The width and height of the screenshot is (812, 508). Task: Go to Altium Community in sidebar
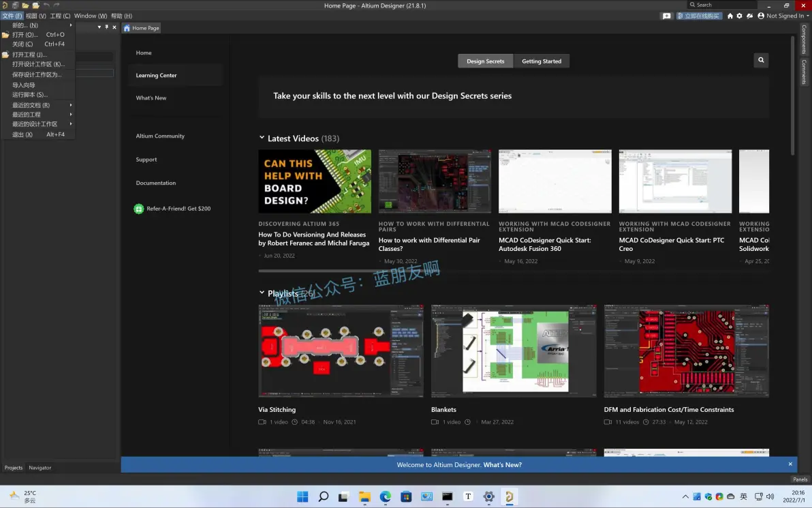(160, 136)
